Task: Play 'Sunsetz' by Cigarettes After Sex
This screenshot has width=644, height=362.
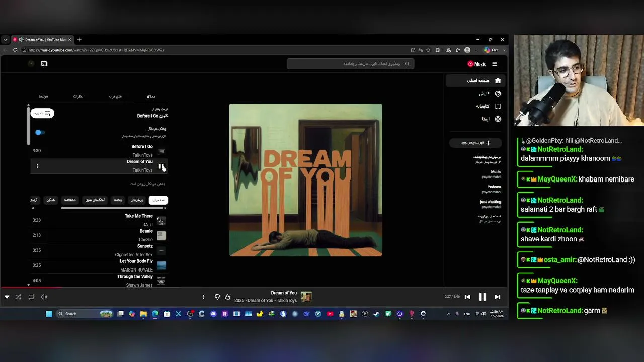Action: pyautogui.click(x=99, y=250)
